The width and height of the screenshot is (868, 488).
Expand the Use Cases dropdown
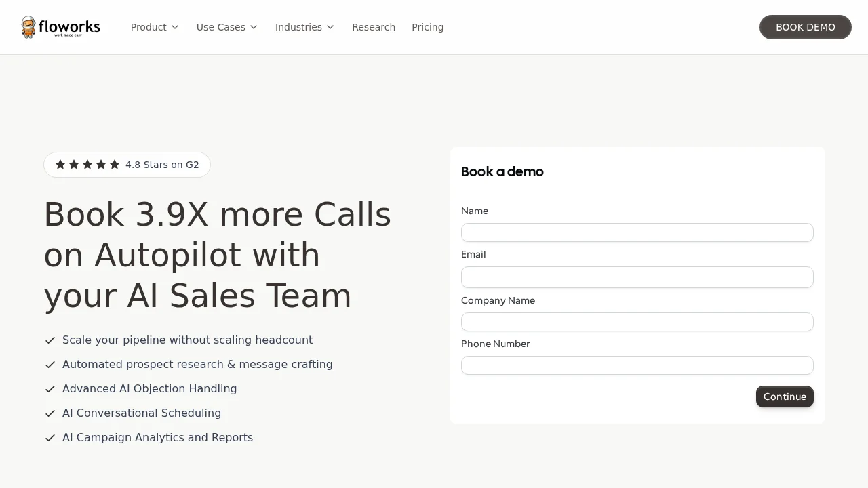[226, 27]
